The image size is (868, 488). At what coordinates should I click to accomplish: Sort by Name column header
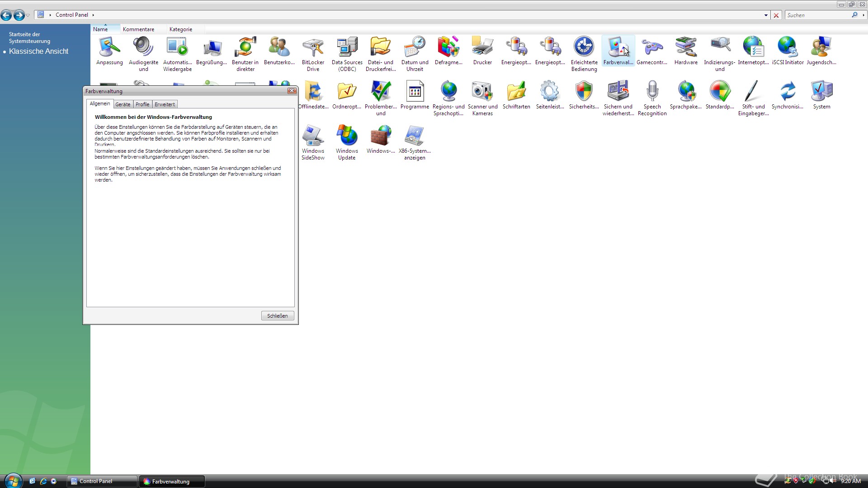pos(105,29)
